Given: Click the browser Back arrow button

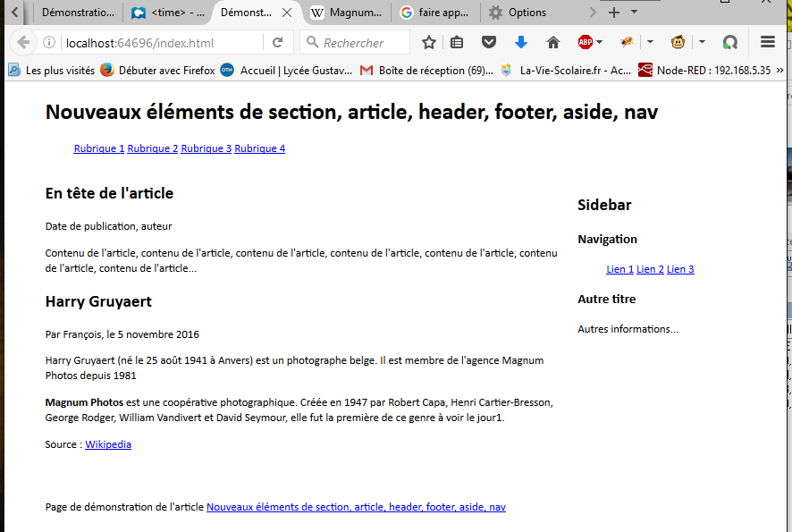Looking at the screenshot, I should (23, 42).
